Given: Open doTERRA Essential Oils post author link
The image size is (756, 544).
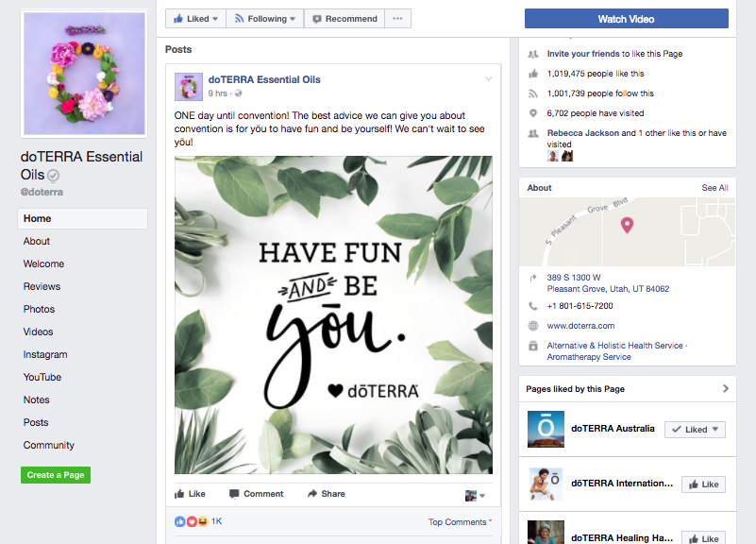Looking at the screenshot, I should (264, 79).
